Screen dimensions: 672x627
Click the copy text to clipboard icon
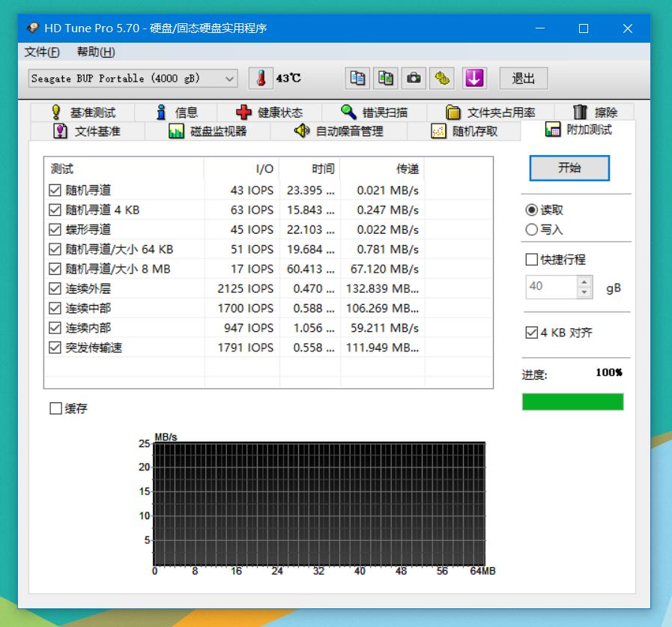(x=357, y=79)
